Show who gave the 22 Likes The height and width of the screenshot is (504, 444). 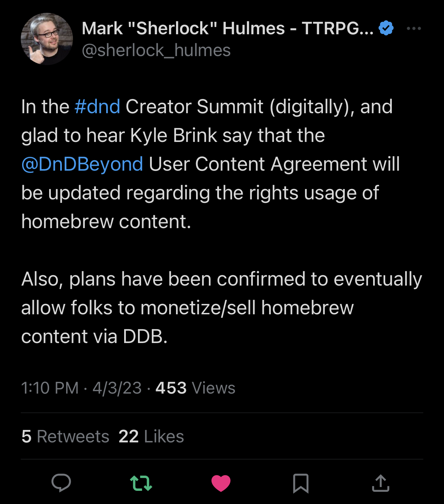151,436
